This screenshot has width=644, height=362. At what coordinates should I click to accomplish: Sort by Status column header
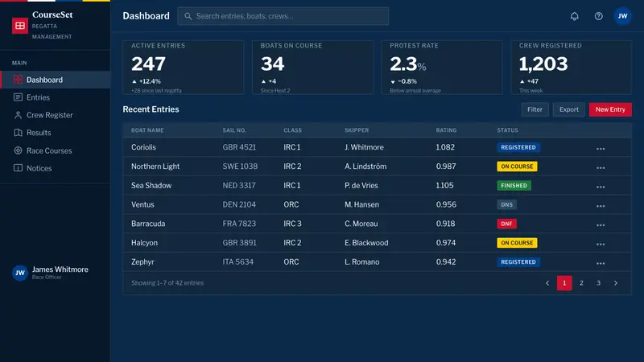click(x=507, y=130)
